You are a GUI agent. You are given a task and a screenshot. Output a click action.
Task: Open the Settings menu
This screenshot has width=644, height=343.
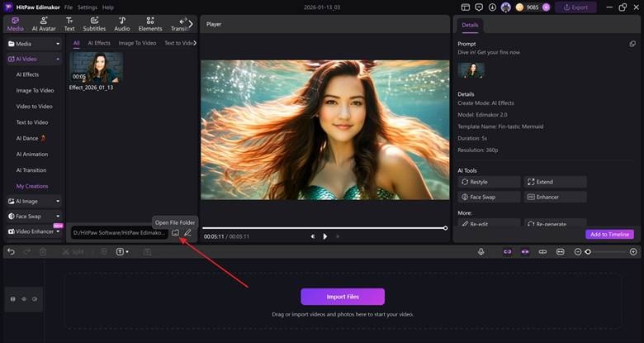(88, 7)
